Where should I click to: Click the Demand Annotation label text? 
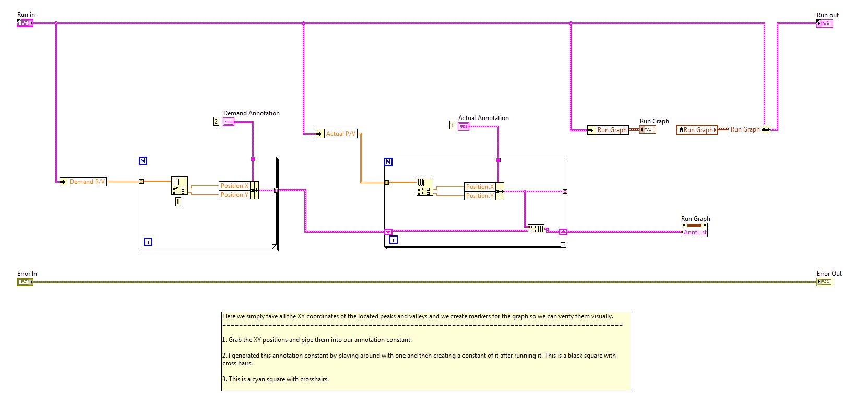tap(252, 113)
